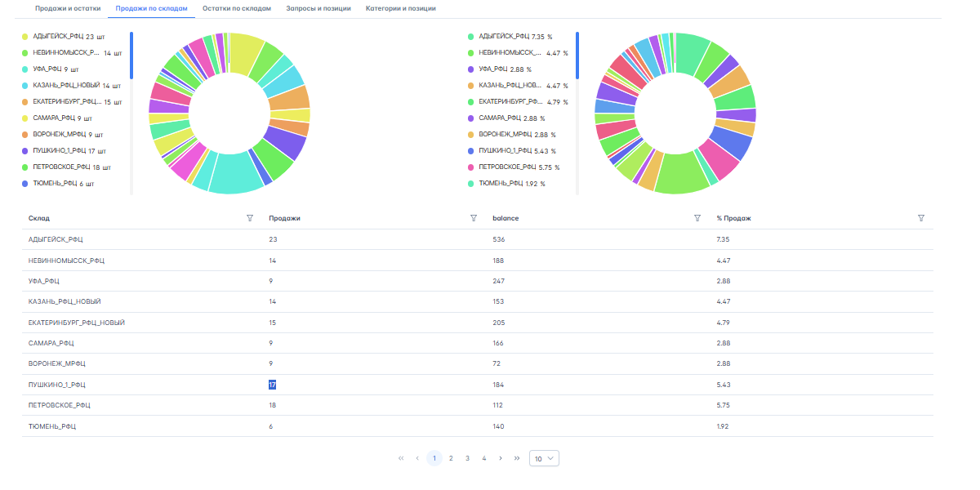Switch to the Остатки по складам tab
This screenshot has width=980, height=490.
pyautogui.click(x=237, y=8)
